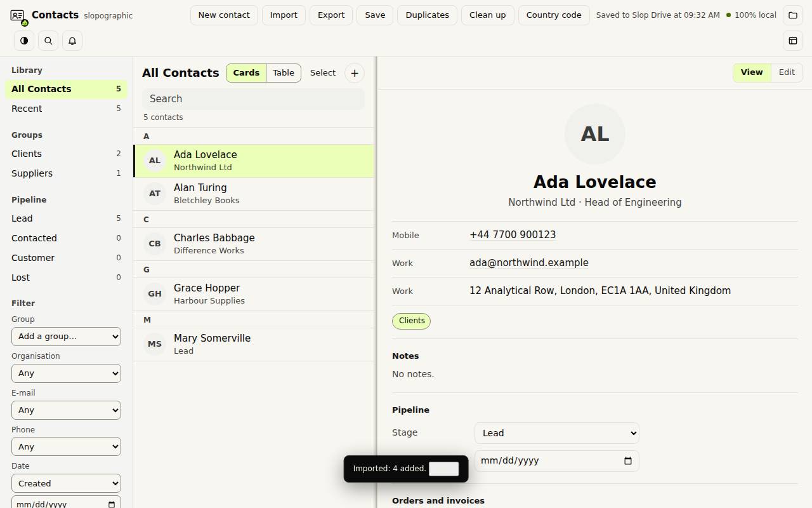812x508 pixels.
Task: Click the CB avatar for Charles Babbage
Action: [155, 244]
